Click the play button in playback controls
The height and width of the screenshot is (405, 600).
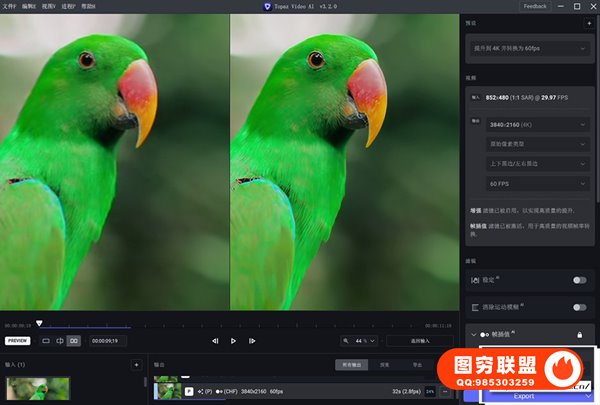tap(233, 341)
